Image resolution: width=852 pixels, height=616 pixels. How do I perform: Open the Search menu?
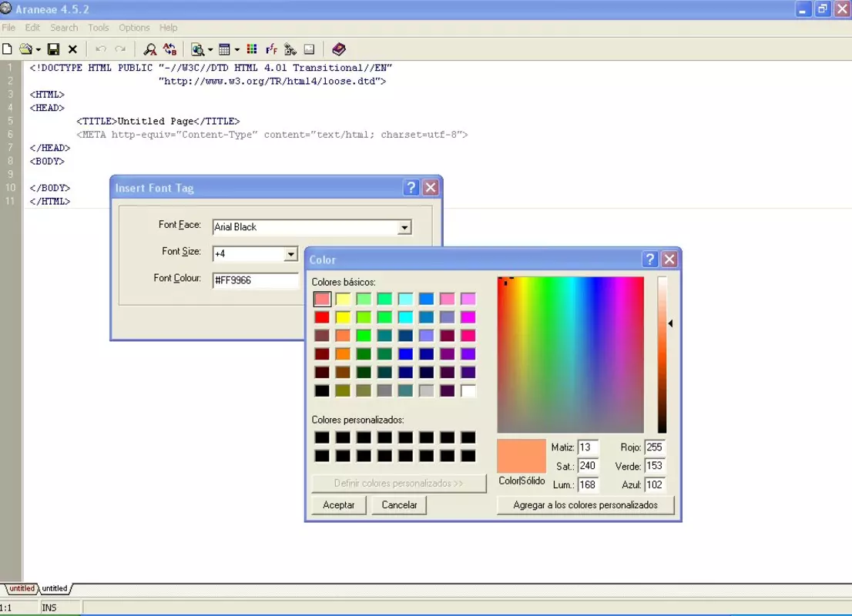coord(64,28)
